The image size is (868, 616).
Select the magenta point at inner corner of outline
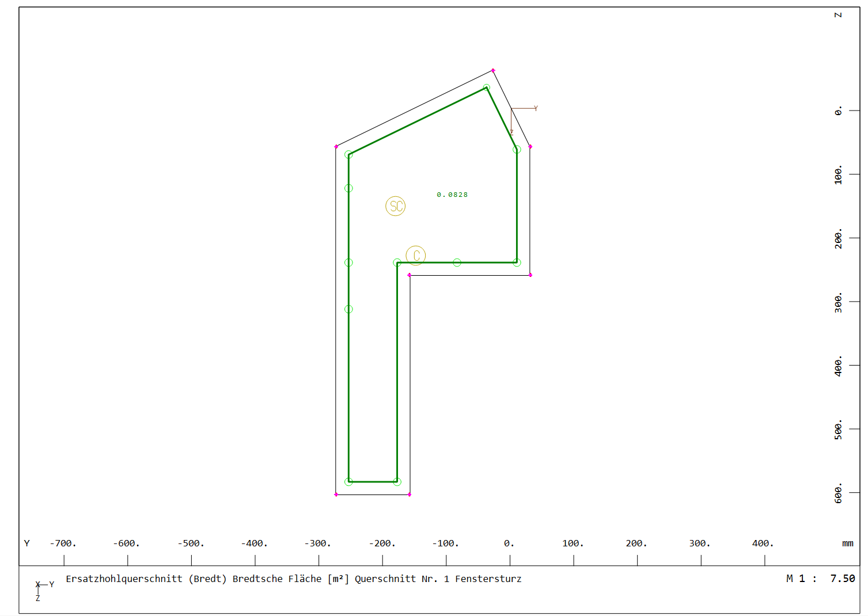point(410,275)
